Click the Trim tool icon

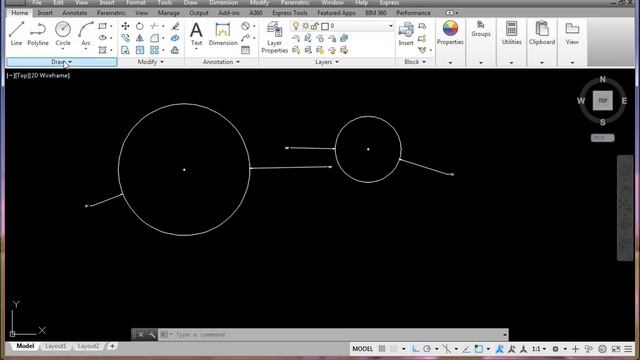[x=154, y=26]
